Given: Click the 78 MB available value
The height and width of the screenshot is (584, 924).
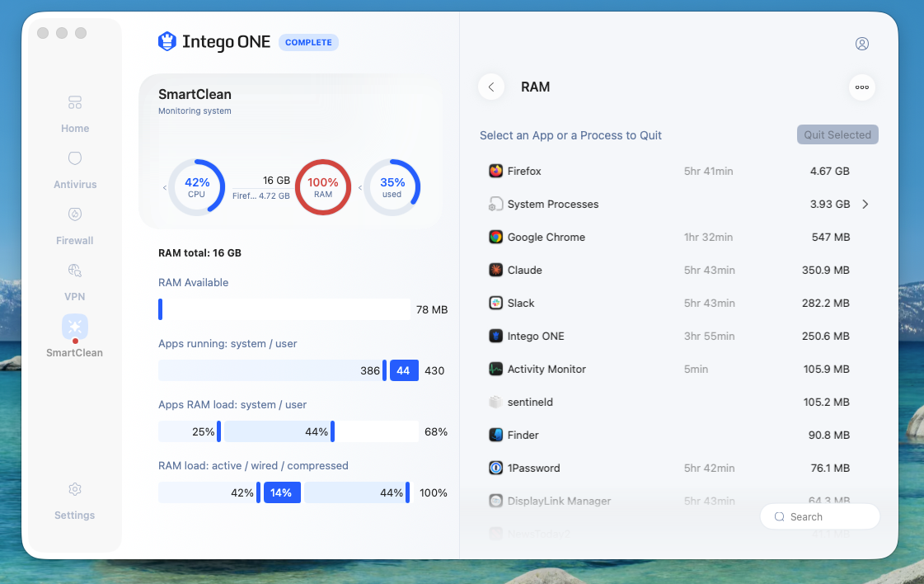Looking at the screenshot, I should click(x=432, y=309).
